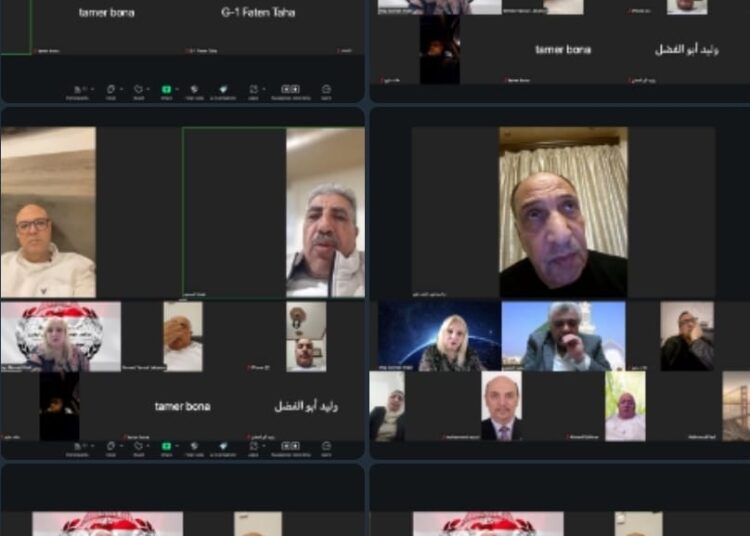Select the G-1 Faten Taha participant tile
The height and width of the screenshot is (536, 750).
click(x=258, y=26)
